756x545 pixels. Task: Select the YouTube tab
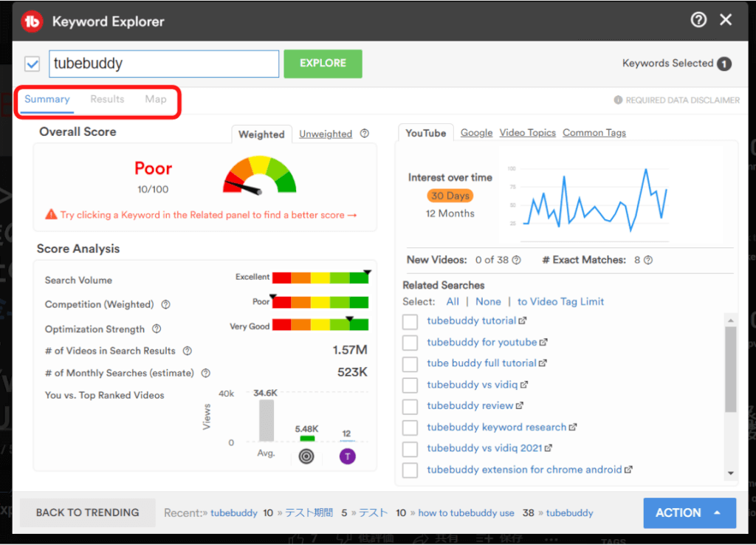click(426, 133)
